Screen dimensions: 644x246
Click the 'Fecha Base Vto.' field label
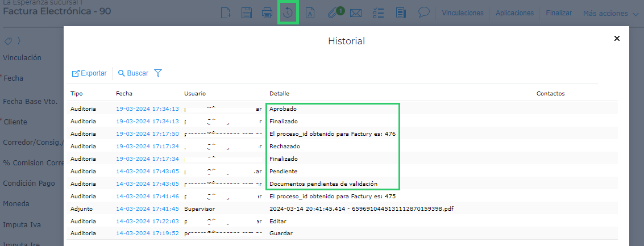coord(30,102)
